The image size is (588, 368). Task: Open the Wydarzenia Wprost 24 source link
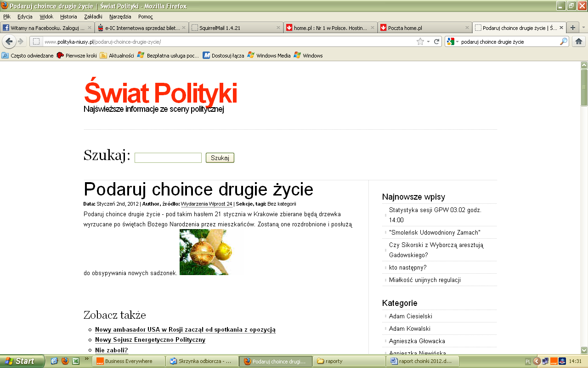click(207, 204)
